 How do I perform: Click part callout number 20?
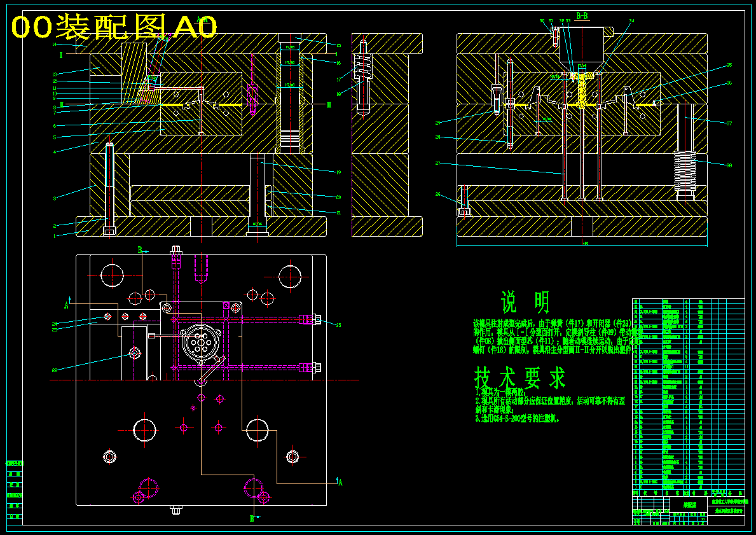(338, 197)
